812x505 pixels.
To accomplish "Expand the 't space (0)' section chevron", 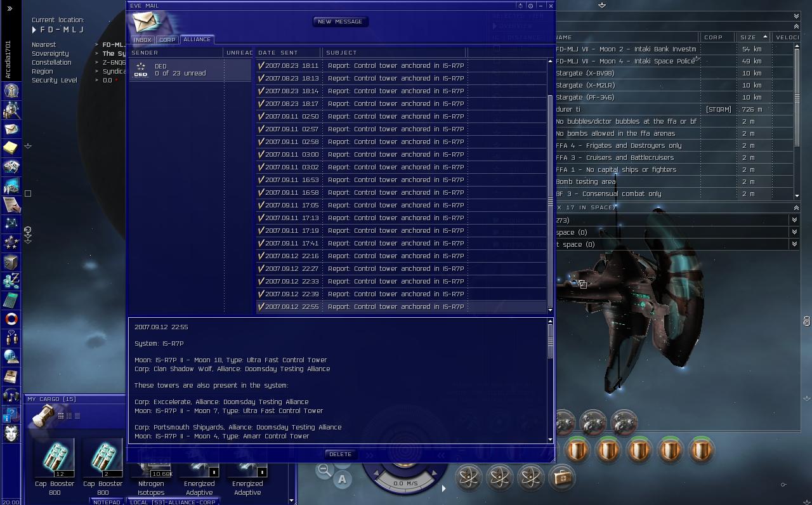I will point(794,244).
